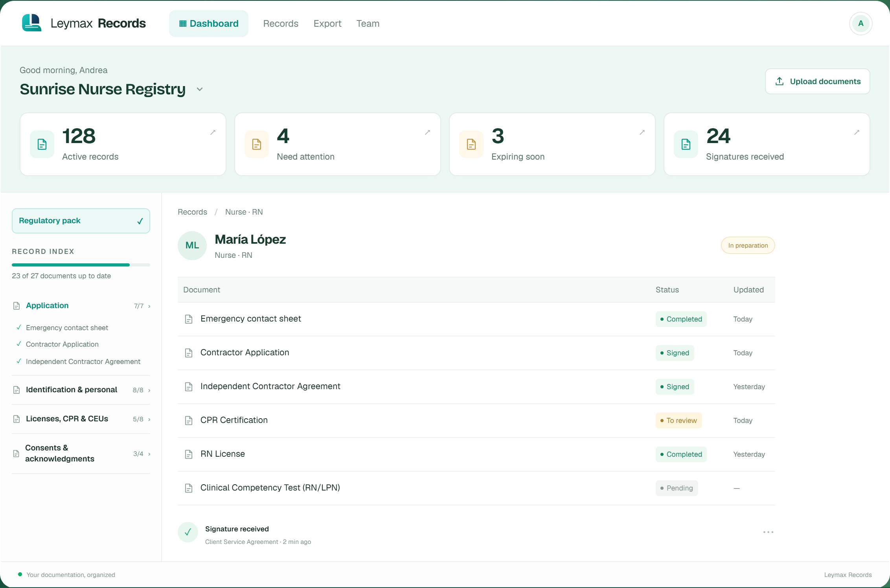Image resolution: width=890 pixels, height=588 pixels.
Task: Expand Identification & personal section
Action: point(81,390)
